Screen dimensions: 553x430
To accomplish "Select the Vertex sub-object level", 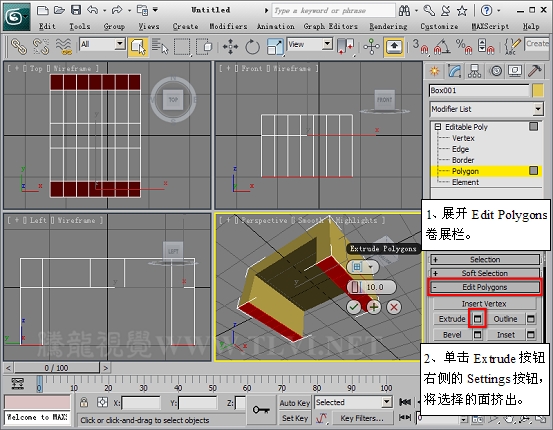I will coord(463,138).
